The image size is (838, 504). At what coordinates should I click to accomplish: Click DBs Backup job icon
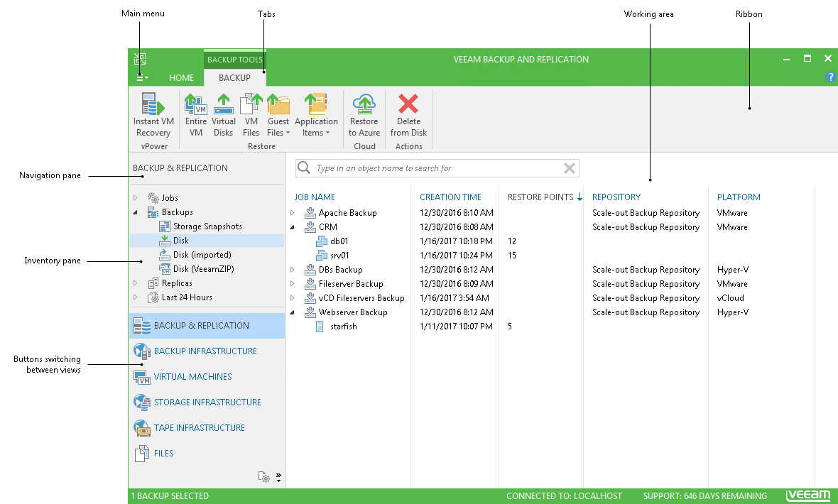(310, 270)
